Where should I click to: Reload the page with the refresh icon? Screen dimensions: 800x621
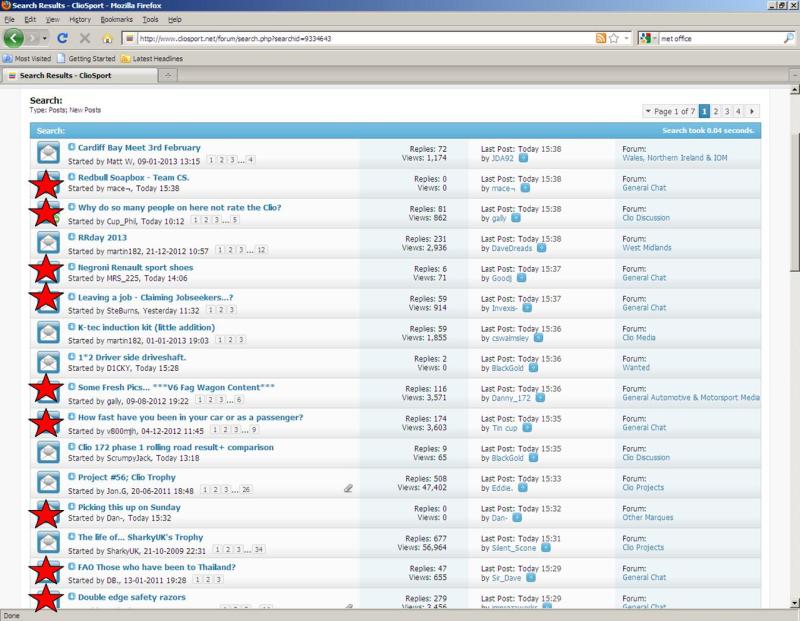[x=62, y=38]
